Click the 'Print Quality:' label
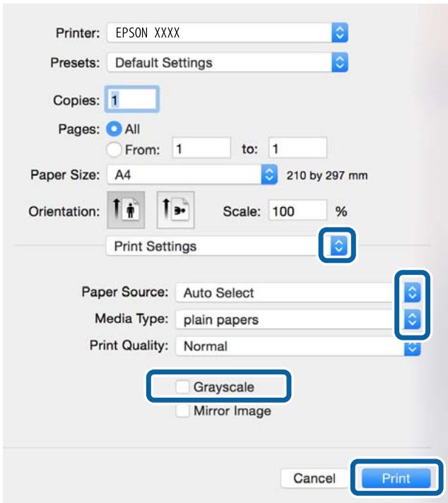The height and width of the screenshot is (503, 448). [x=129, y=345]
